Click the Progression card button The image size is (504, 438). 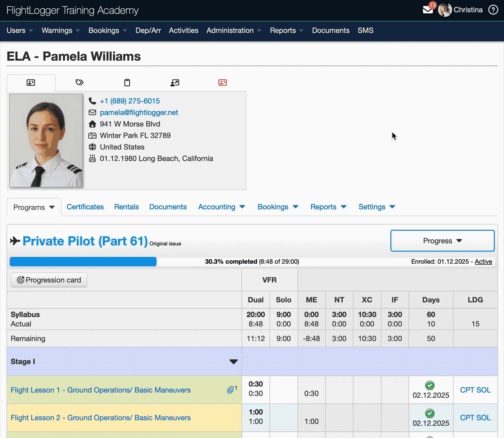[x=49, y=280]
